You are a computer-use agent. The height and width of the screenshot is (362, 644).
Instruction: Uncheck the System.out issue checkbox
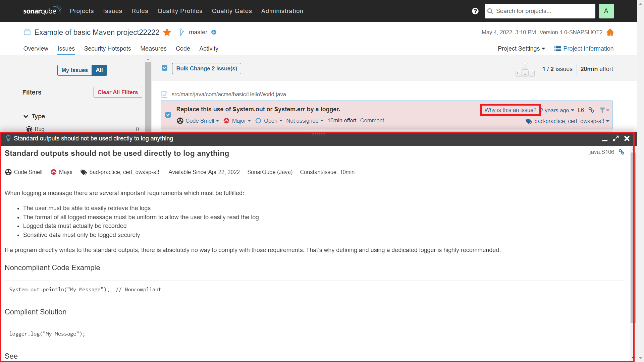tap(168, 115)
